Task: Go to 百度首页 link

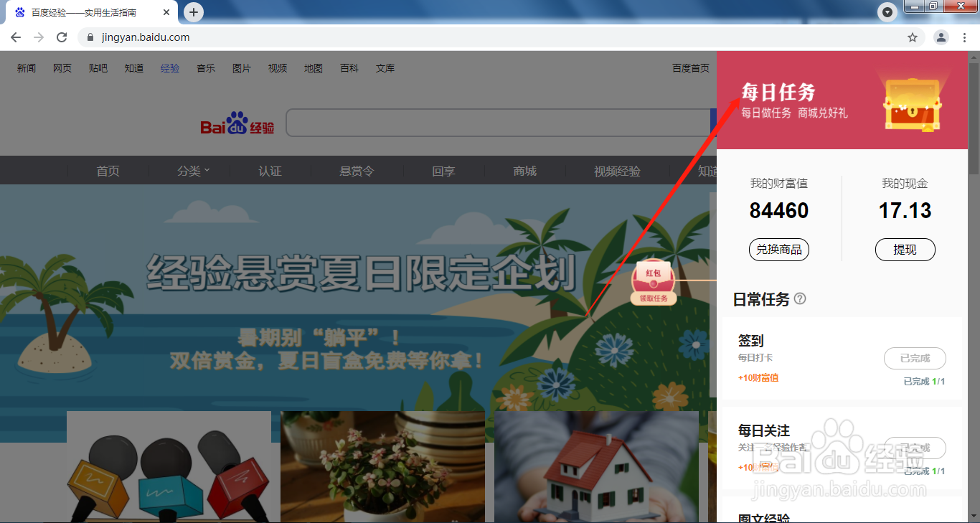Action: pos(691,68)
